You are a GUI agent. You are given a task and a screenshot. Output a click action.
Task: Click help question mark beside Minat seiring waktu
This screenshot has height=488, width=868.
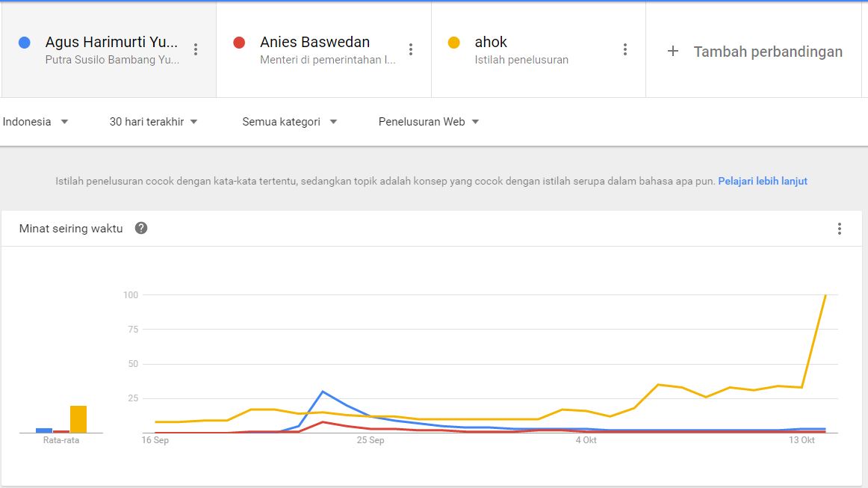click(x=141, y=228)
